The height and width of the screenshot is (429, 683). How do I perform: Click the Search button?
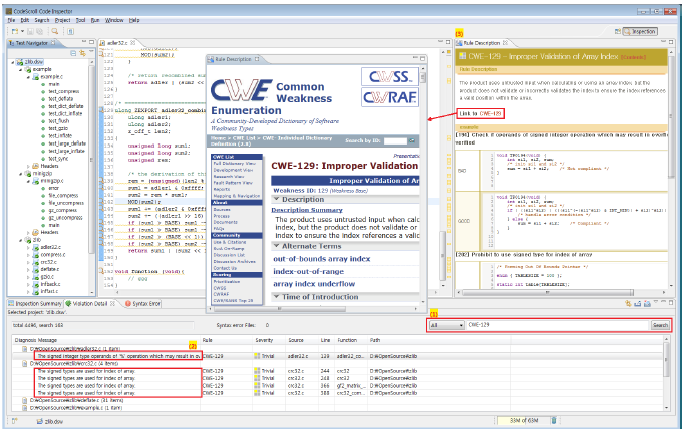click(x=660, y=325)
